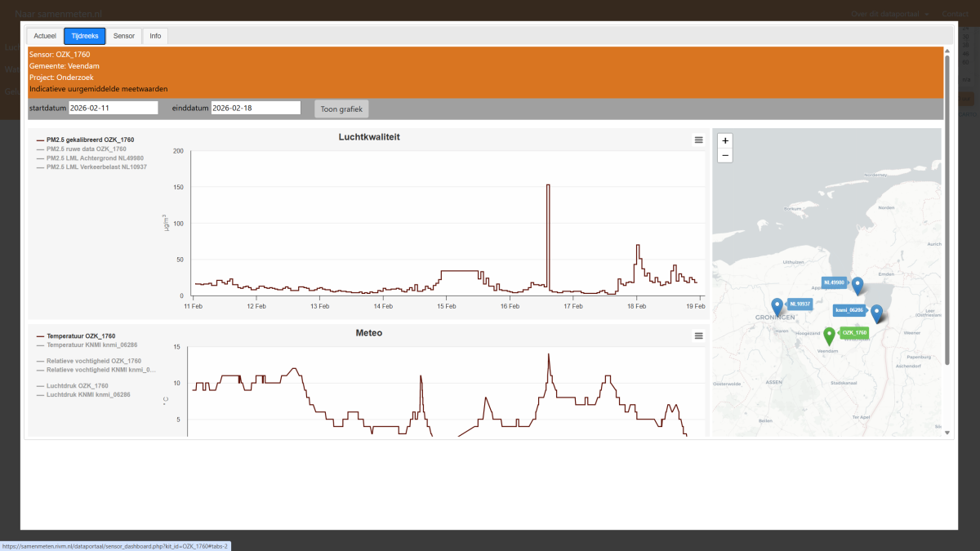Toggle Relatieve vochtigheid OZK_1760 series
The image size is (980, 551).
(93, 361)
